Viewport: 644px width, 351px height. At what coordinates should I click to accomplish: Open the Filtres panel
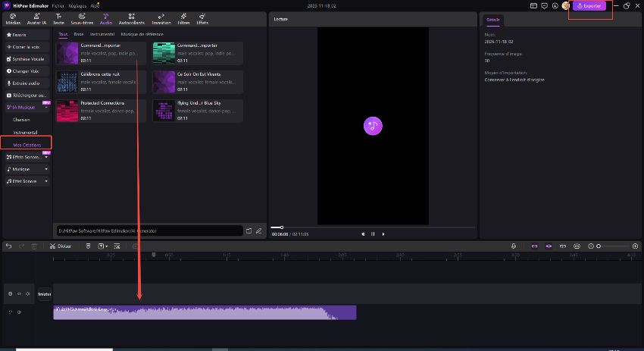183,19
